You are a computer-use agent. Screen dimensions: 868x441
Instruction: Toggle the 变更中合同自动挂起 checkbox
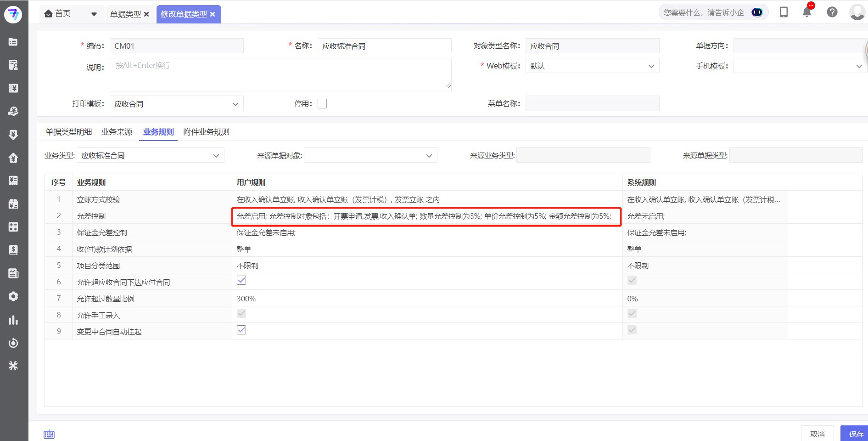[x=241, y=329]
